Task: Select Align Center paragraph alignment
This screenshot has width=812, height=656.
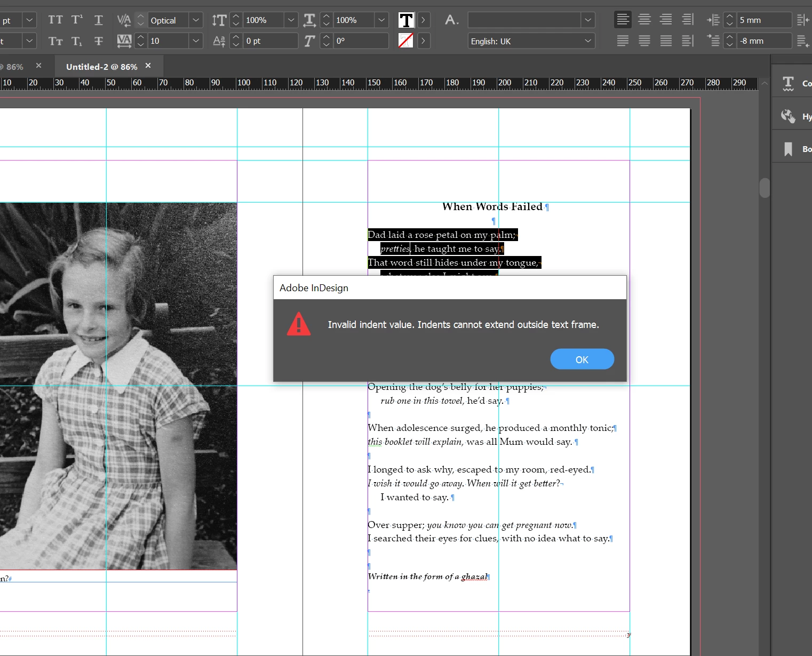Action: pos(644,20)
